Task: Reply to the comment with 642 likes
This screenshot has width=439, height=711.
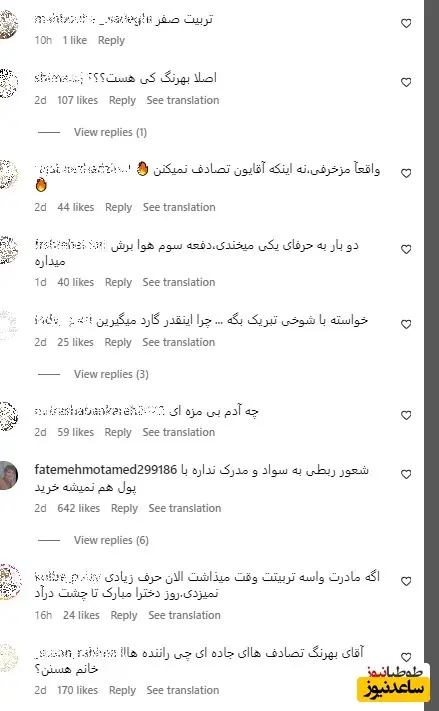Action: pyautogui.click(x=124, y=508)
